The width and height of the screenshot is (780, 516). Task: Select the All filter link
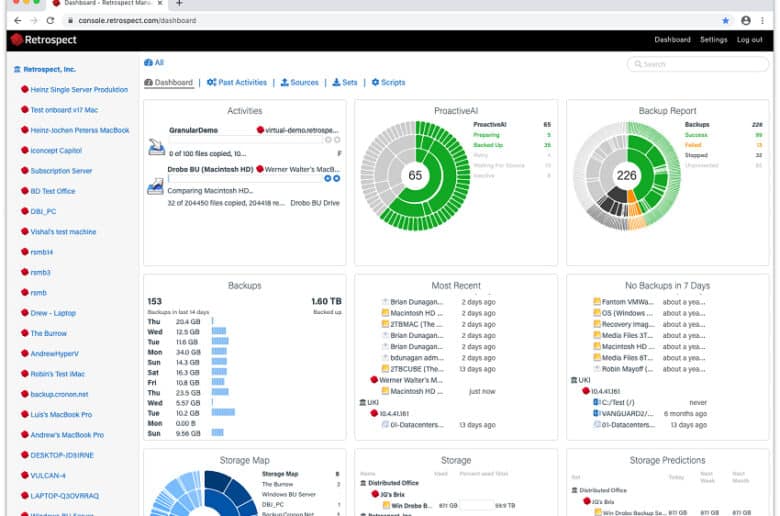tap(154, 63)
